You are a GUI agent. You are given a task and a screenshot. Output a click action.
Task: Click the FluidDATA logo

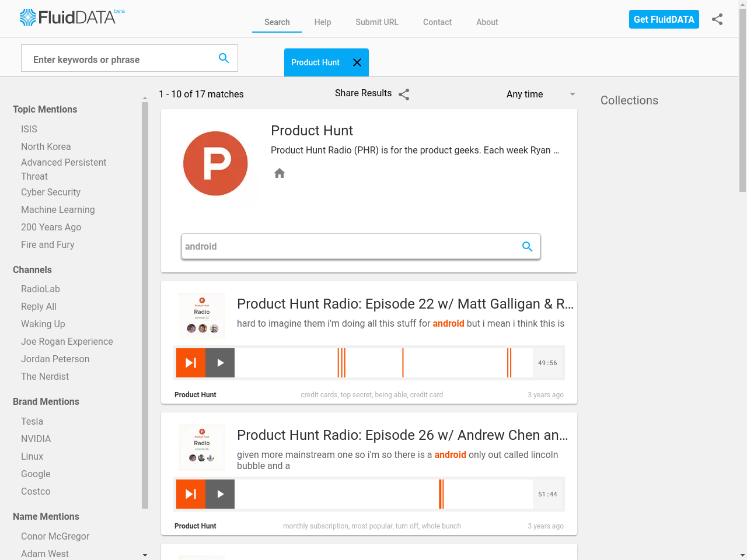tap(72, 17)
